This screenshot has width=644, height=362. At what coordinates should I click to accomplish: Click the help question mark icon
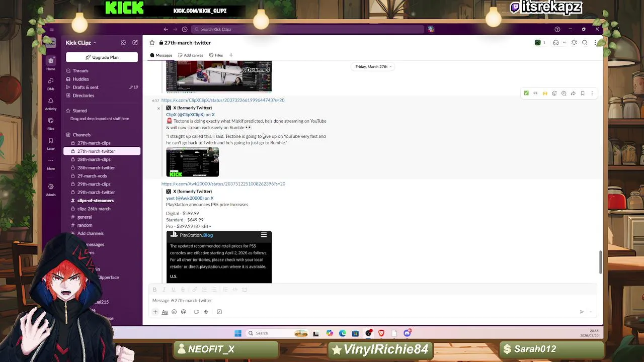pyautogui.click(x=557, y=29)
